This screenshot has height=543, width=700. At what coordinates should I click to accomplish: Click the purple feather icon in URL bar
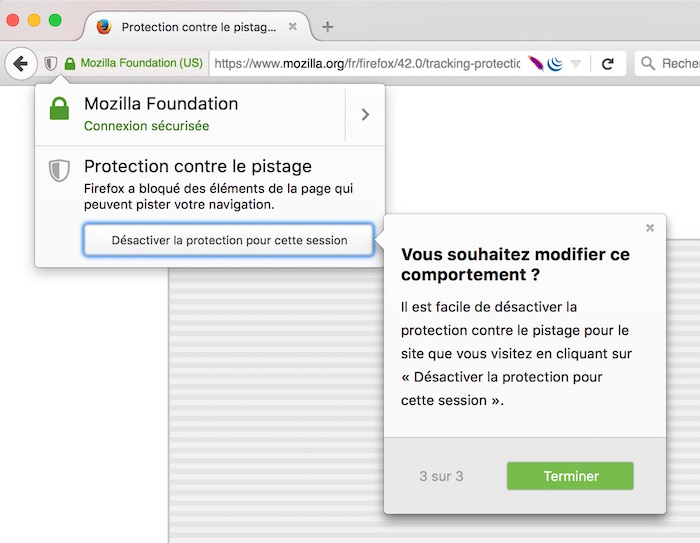click(x=536, y=64)
